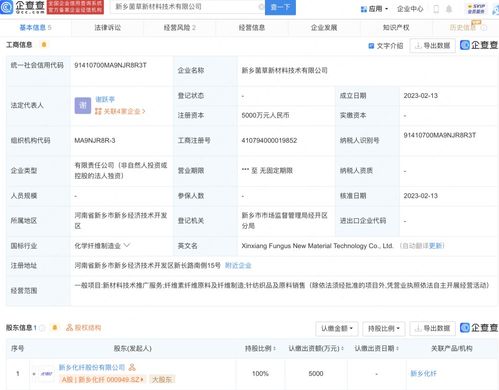
Task: Open 附近企业 nearby companies link
Action: [x=238, y=266]
